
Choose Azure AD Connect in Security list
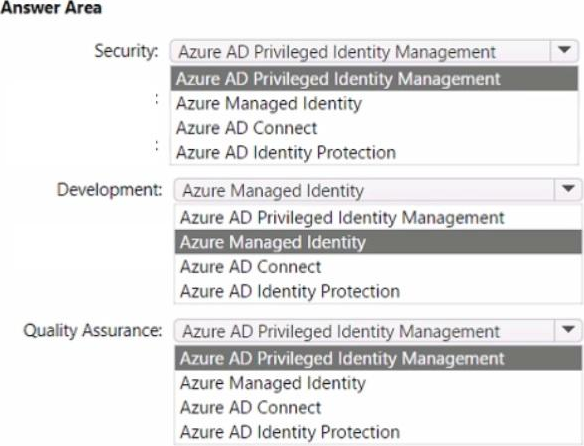click(374, 128)
